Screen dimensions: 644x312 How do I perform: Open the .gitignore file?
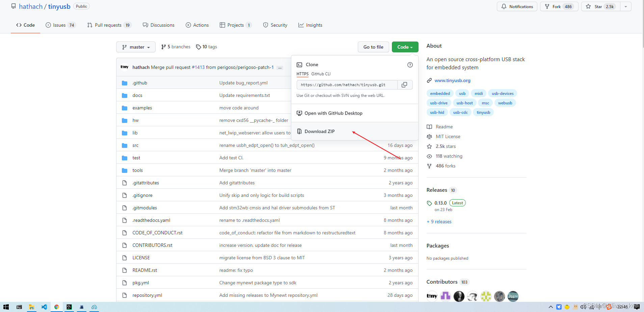(x=142, y=195)
